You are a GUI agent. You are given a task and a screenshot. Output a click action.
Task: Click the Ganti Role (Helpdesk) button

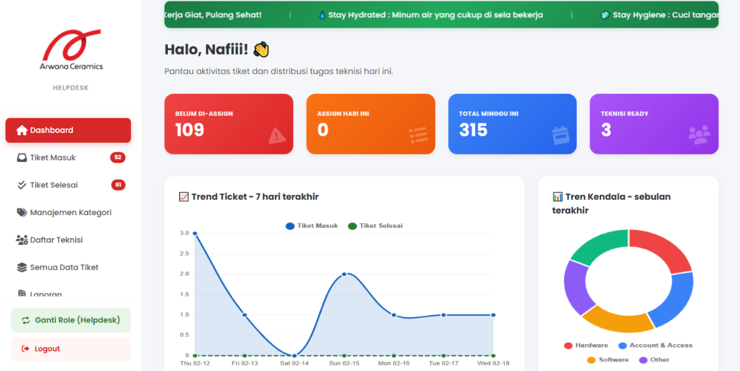(x=71, y=320)
